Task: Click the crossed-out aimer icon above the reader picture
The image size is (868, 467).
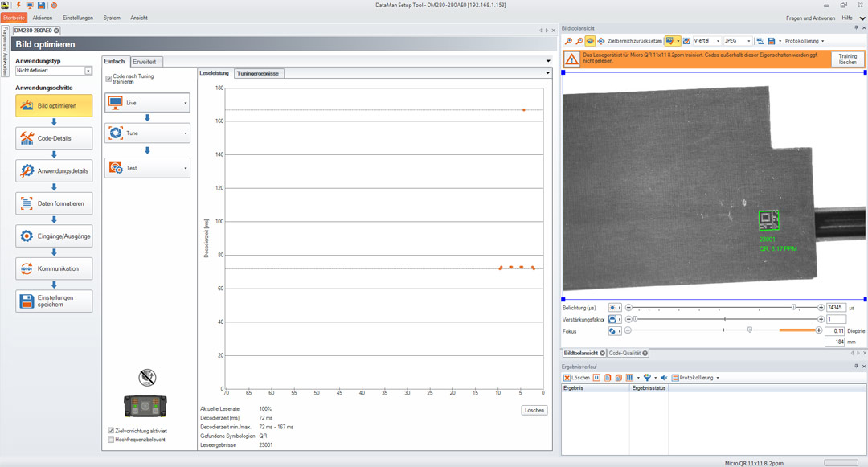Action: click(147, 377)
